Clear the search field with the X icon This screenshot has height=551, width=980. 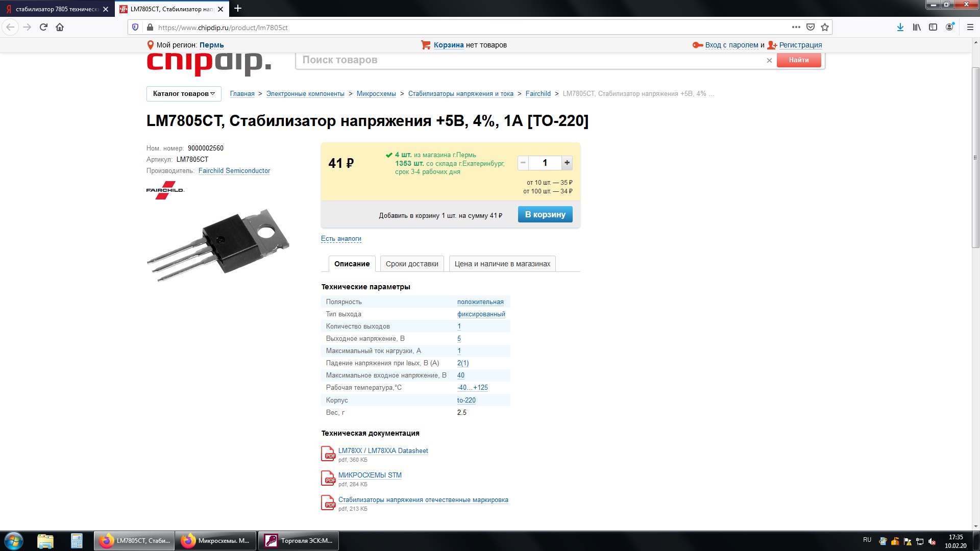(x=769, y=60)
